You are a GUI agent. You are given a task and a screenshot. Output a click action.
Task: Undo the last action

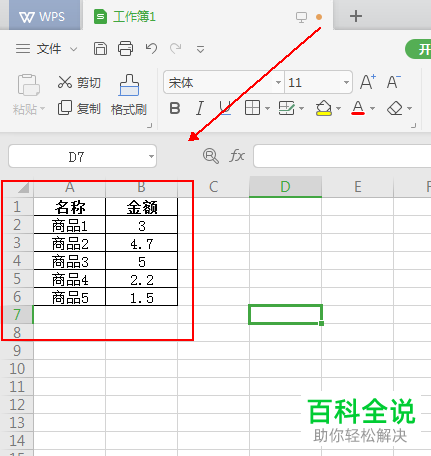point(151,49)
